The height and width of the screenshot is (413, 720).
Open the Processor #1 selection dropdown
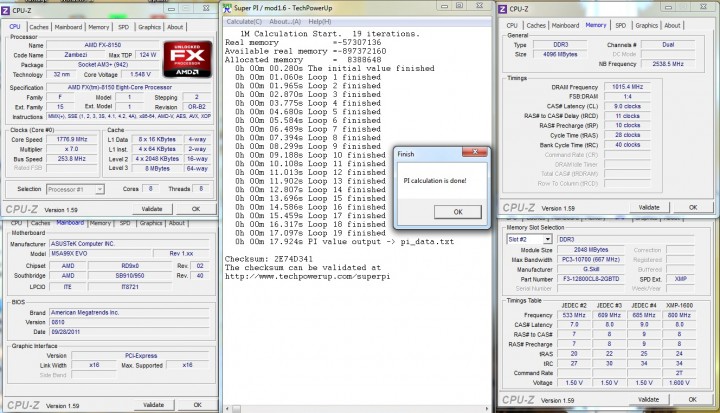coord(75,189)
